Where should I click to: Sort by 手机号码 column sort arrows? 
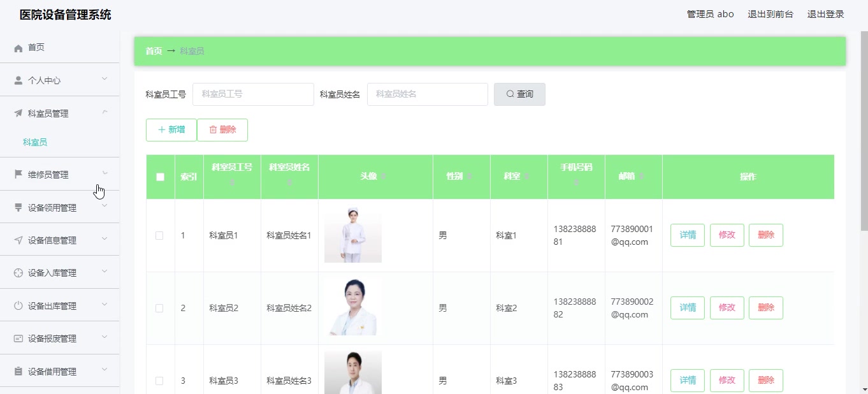click(576, 183)
